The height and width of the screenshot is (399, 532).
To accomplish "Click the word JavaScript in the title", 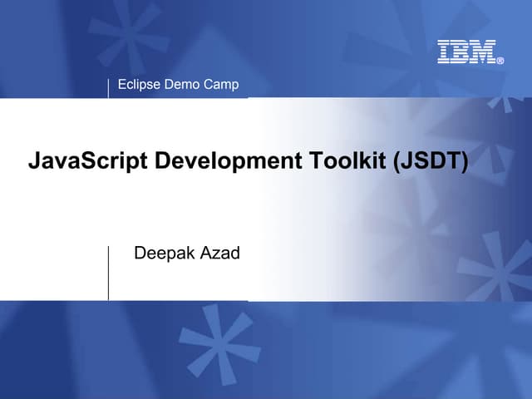I will point(77,160).
